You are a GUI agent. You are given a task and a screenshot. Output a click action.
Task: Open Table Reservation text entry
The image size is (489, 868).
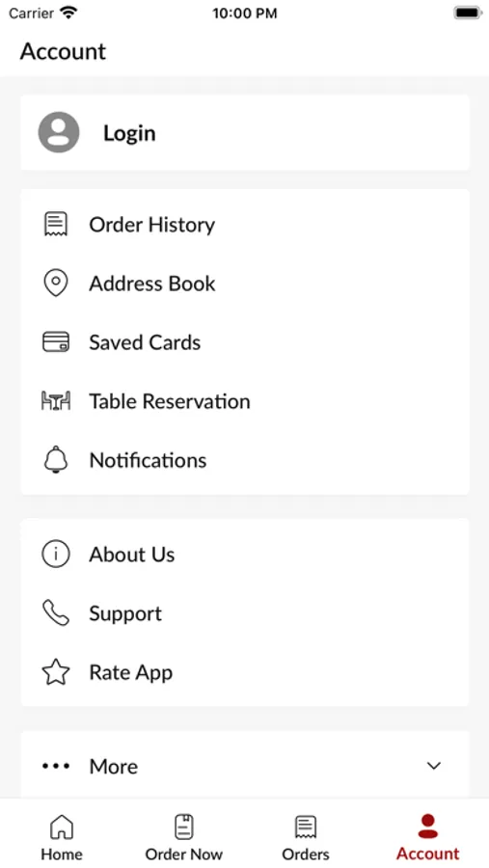(x=170, y=401)
